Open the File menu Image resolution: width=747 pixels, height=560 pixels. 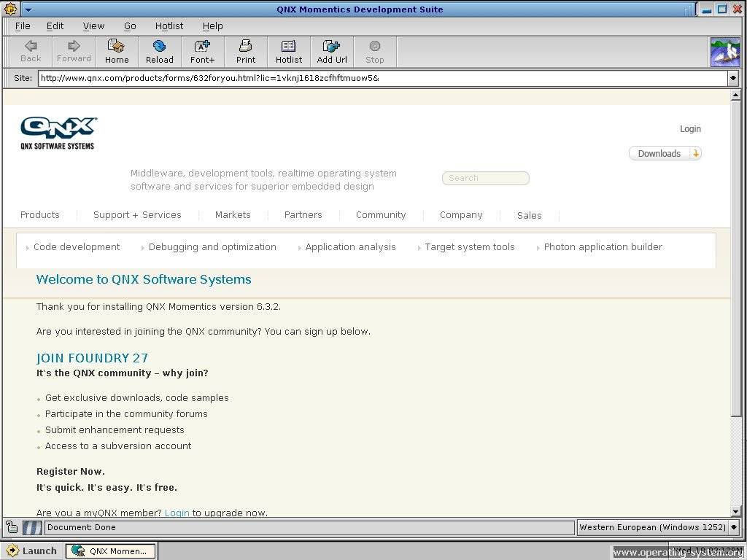23,26
